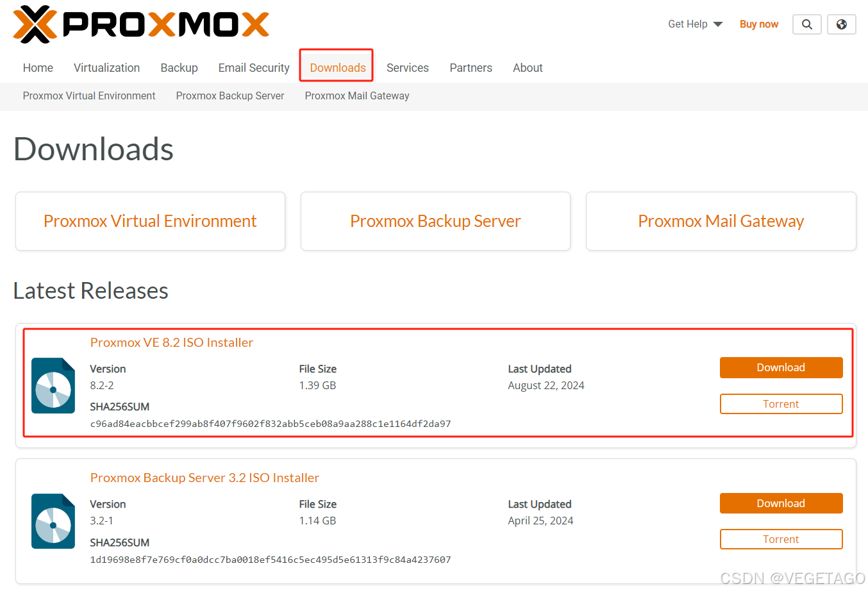This screenshot has height=593, width=868.
Task: Click the Proxmox logo
Action: [141, 24]
